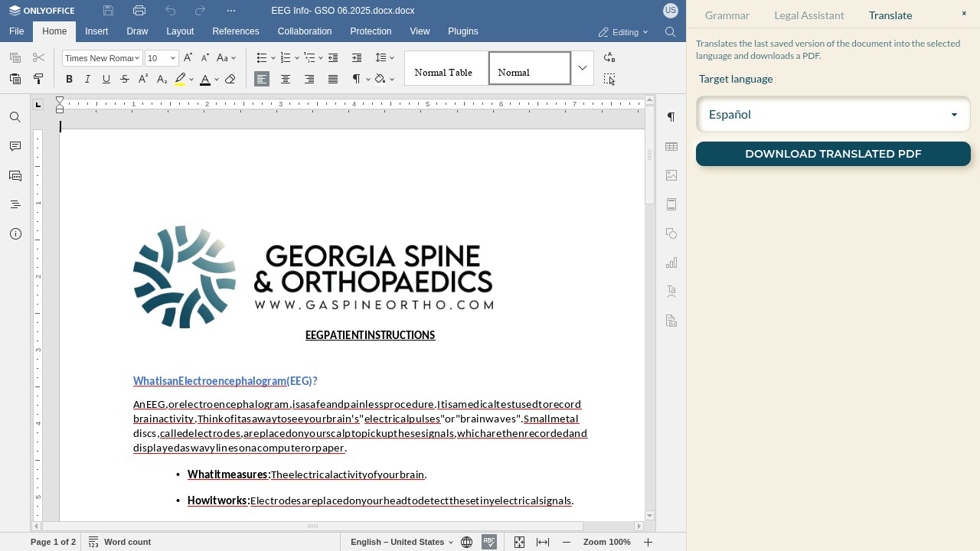Open the Find sidebar icon
The image size is (980, 551).
(x=15, y=117)
